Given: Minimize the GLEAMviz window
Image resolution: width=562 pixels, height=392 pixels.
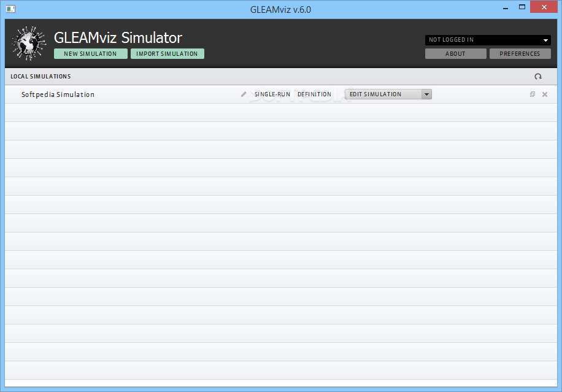Looking at the screenshot, I should [x=506, y=8].
